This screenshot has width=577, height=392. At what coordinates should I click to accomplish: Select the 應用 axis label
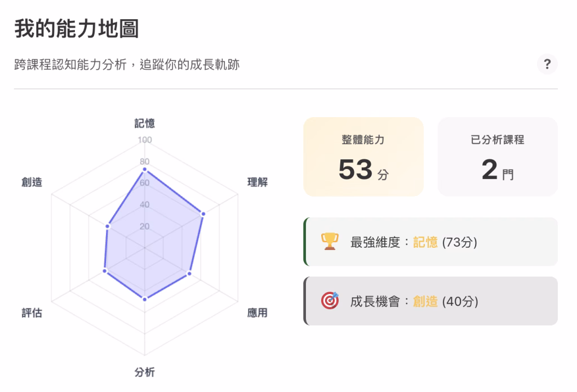point(258,313)
